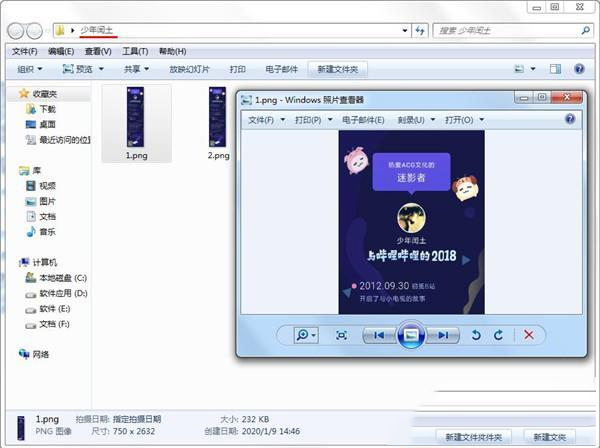600x448 pixels.
Task: Start slideshow with center round button
Action: tap(409, 335)
